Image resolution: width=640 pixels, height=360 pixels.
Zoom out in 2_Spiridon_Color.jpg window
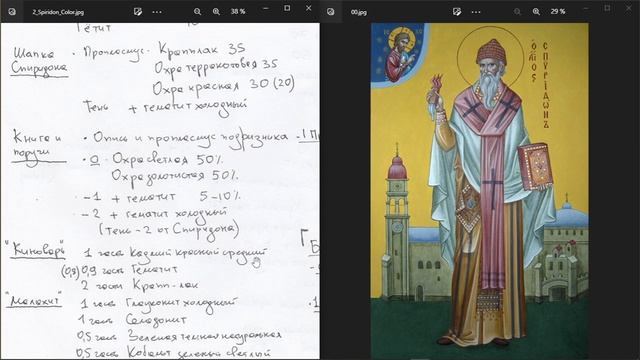click(198, 12)
